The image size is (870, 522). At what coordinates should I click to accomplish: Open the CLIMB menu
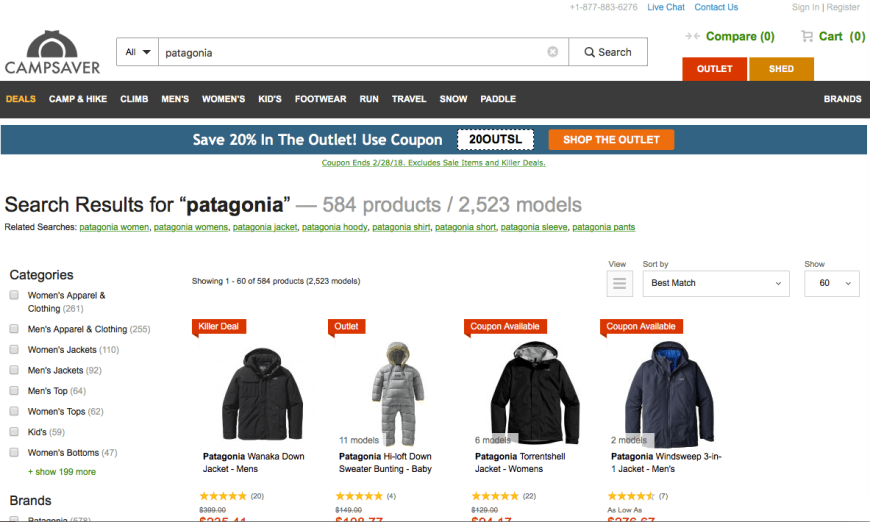coord(134,99)
